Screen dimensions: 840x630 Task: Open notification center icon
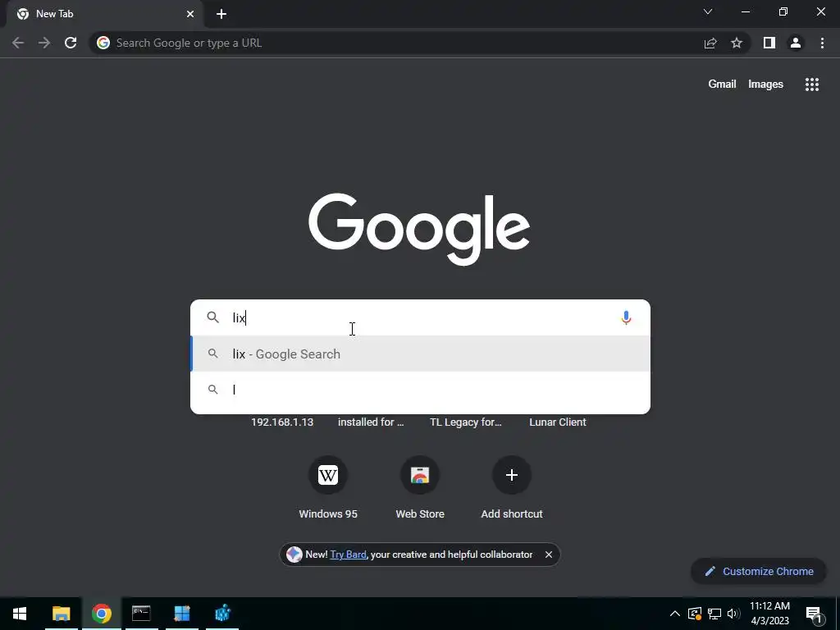click(x=814, y=614)
